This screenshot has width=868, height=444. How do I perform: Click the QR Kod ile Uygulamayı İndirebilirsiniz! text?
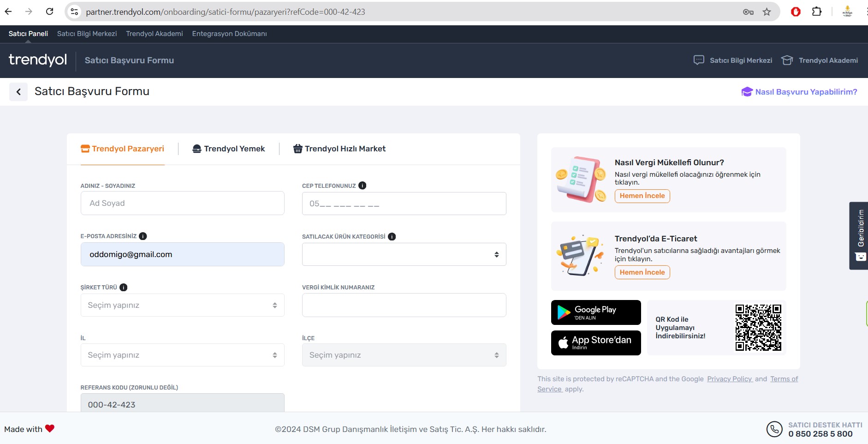coord(681,328)
